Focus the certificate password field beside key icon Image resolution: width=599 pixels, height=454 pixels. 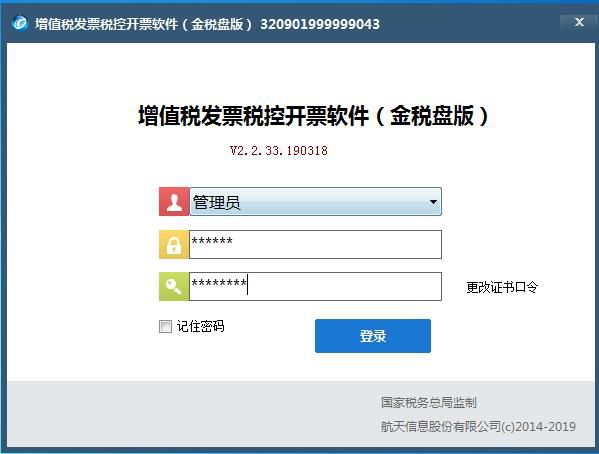[x=316, y=287]
